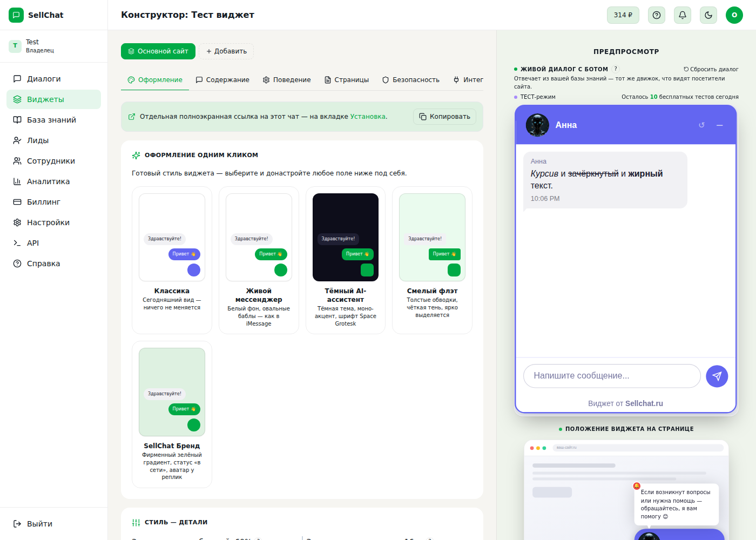Open Биллинг in sidebar
756x540 pixels.
click(53, 202)
